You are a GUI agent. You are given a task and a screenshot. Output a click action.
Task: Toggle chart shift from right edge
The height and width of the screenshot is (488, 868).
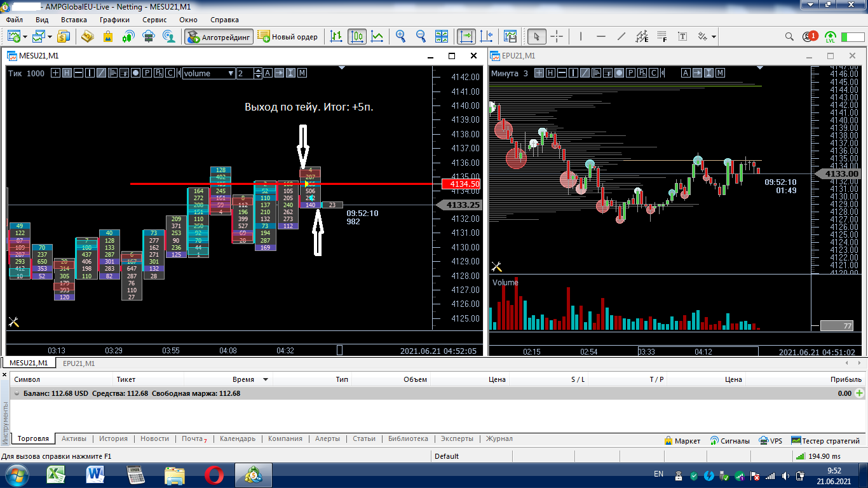487,36
